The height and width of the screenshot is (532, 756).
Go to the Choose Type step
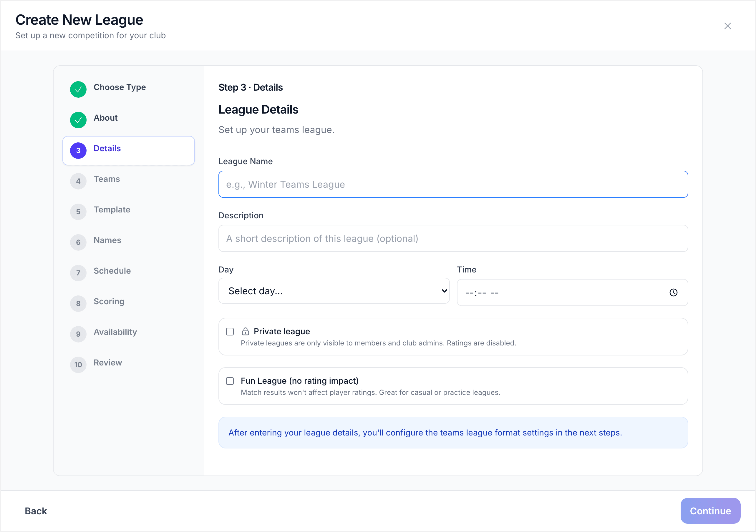(x=128, y=89)
